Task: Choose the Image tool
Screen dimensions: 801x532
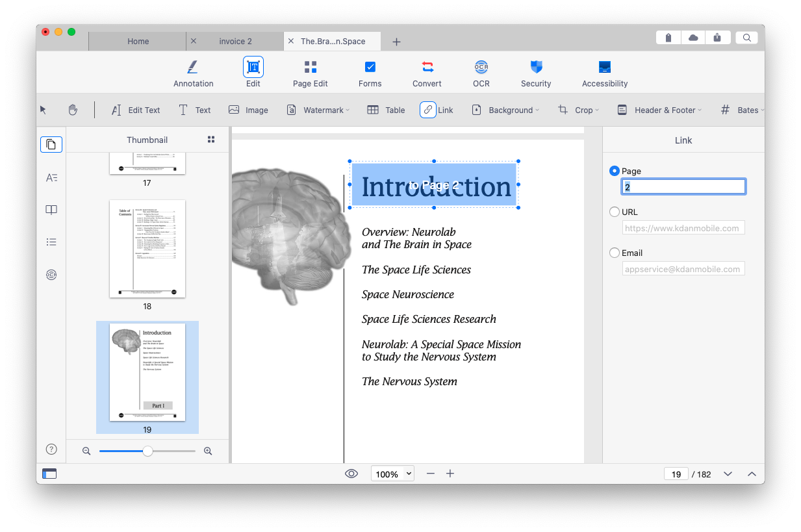Action: pyautogui.click(x=248, y=110)
